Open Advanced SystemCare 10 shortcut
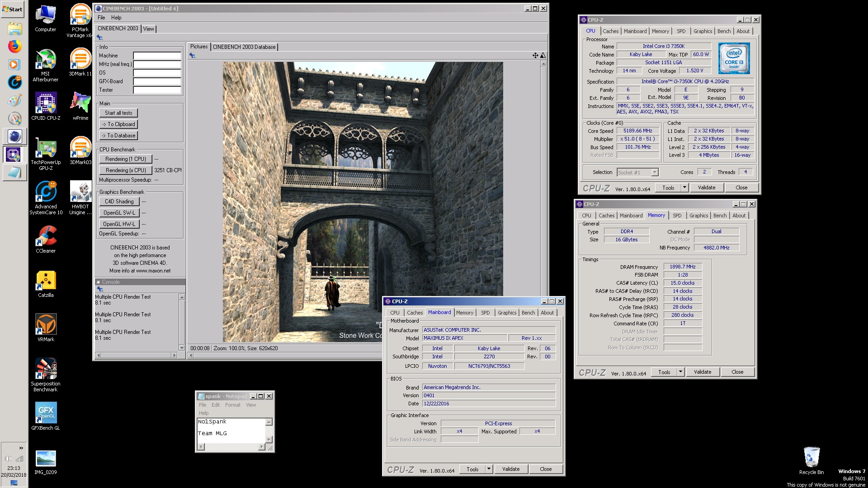868x488 pixels. pyautogui.click(x=46, y=198)
